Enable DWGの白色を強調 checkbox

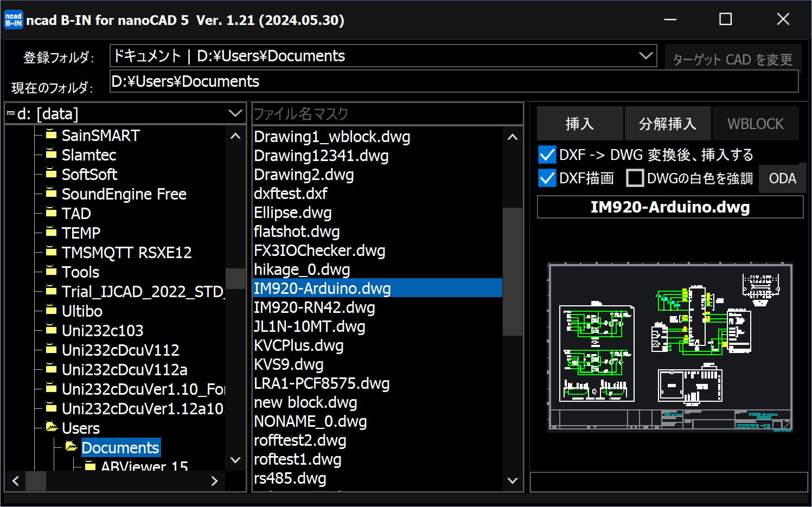[635, 178]
